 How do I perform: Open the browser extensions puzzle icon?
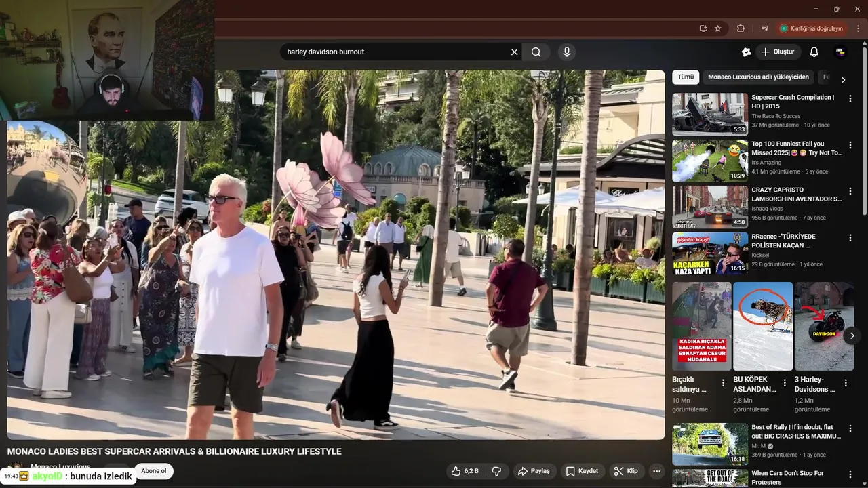pyautogui.click(x=741, y=28)
